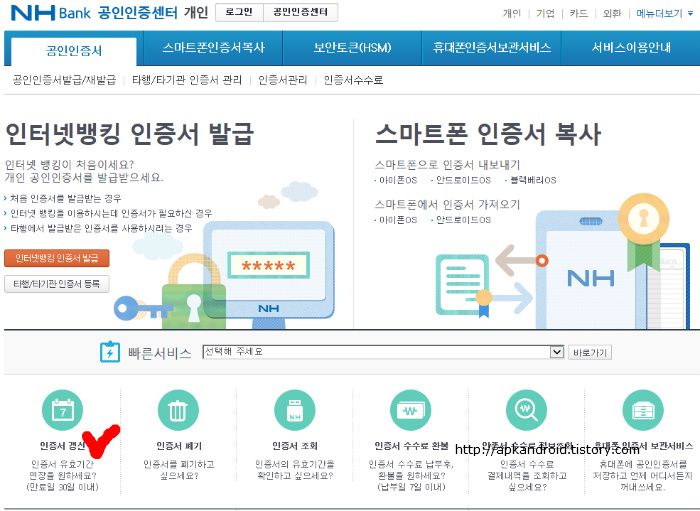Open 타행/타기관 인증서 관리 submenu

pos(187,80)
